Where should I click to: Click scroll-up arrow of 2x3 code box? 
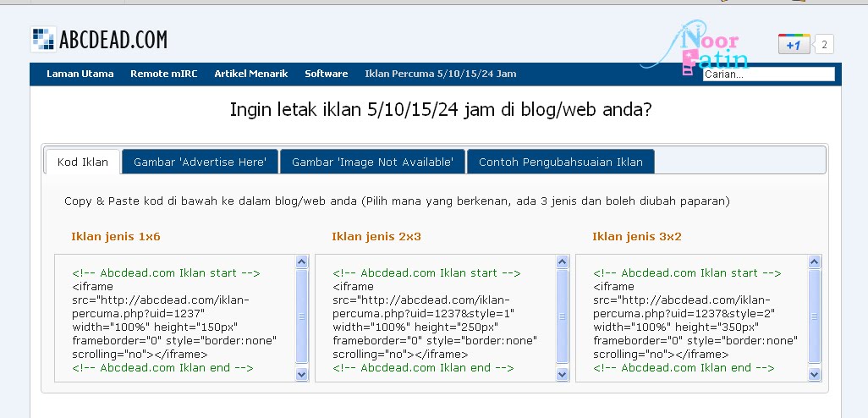(x=563, y=261)
